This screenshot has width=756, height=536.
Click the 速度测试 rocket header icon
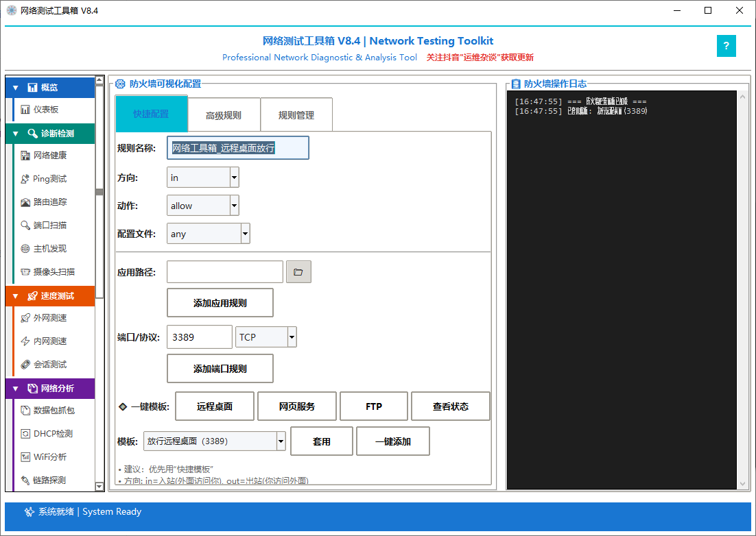(x=32, y=295)
